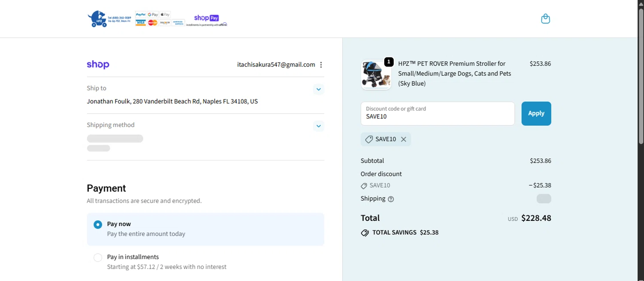Click the quantity badge on the stroller thumbnail
The image size is (644, 281).
tap(389, 62)
